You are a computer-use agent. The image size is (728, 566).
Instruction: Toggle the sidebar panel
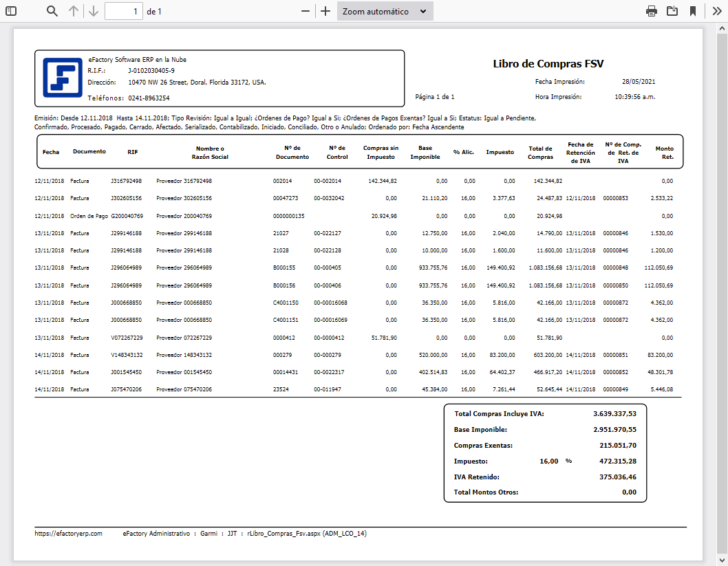point(11,11)
